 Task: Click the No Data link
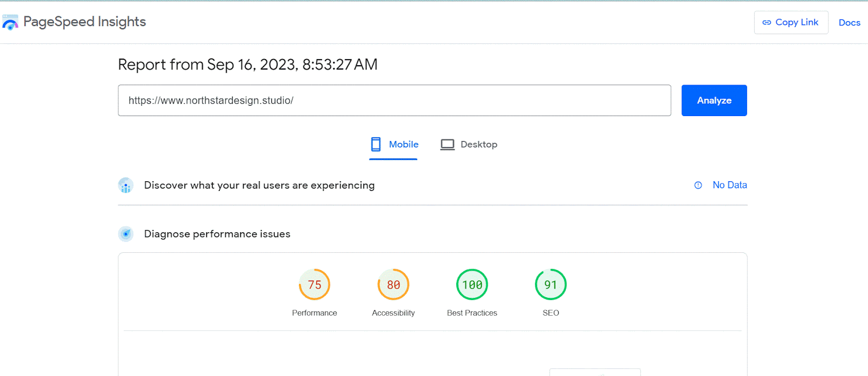coord(730,185)
